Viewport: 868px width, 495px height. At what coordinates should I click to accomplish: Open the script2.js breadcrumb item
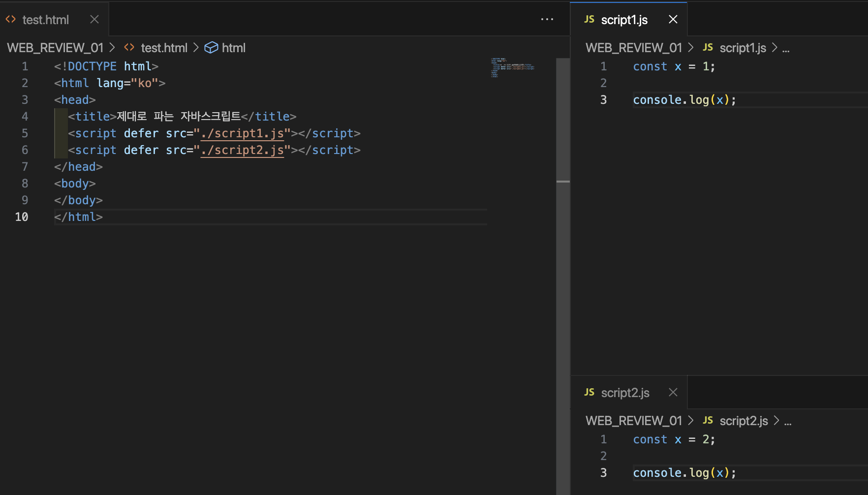744,421
